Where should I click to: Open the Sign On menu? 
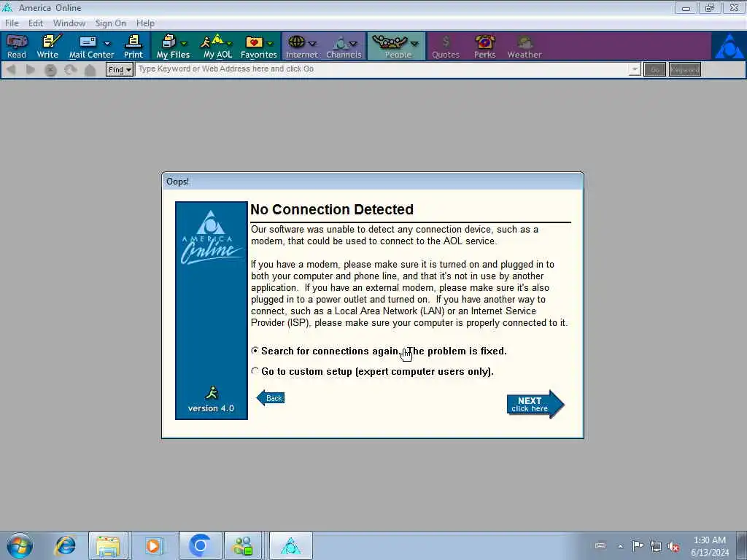pos(111,23)
